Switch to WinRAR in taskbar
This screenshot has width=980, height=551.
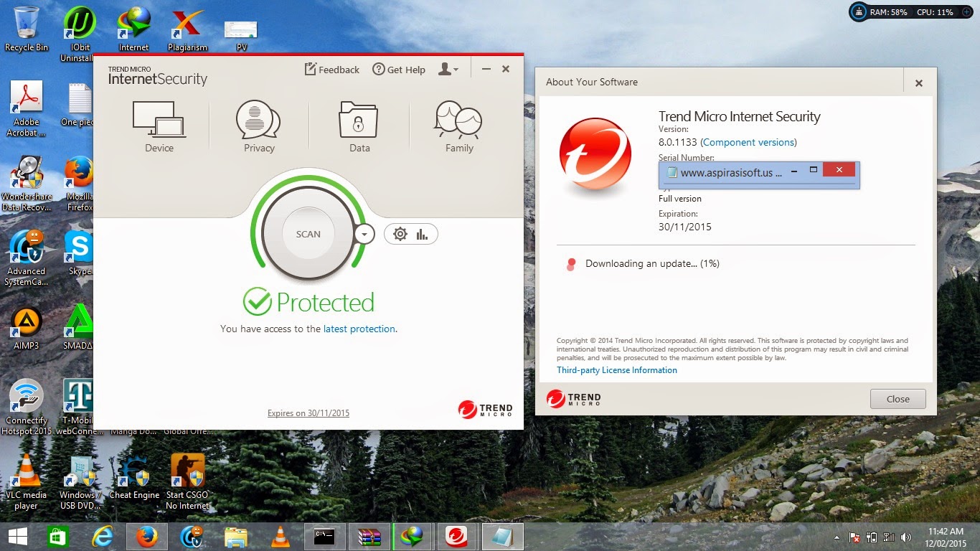point(369,537)
